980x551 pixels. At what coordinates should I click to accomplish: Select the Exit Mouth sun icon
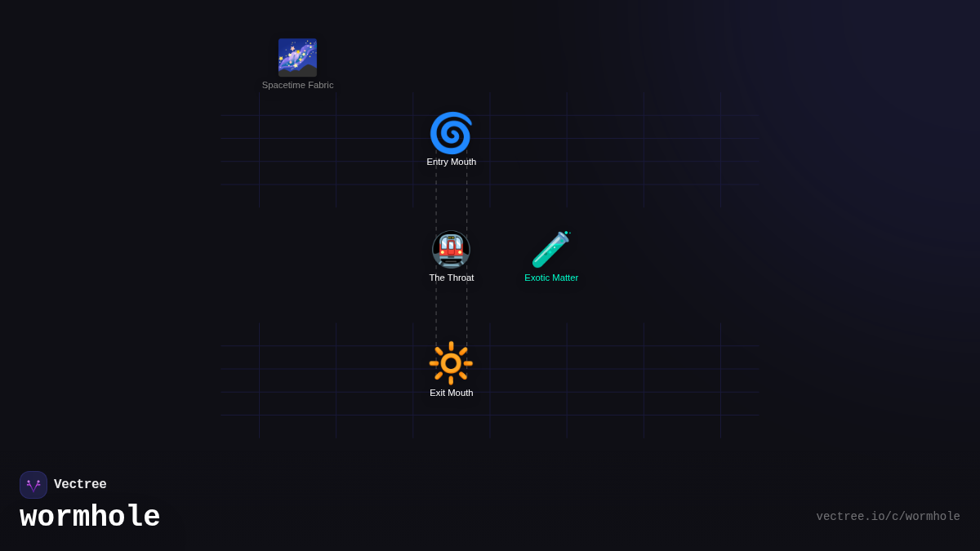pos(451,363)
